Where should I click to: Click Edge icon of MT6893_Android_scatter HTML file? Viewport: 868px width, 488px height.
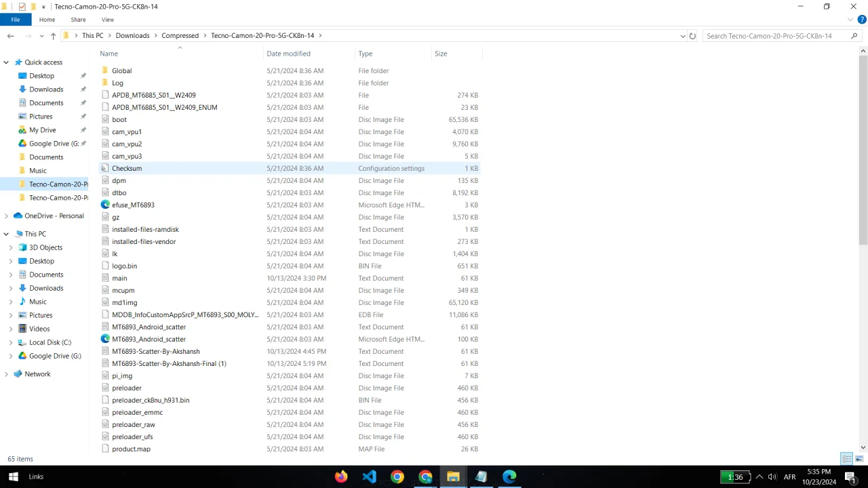[105, 339]
